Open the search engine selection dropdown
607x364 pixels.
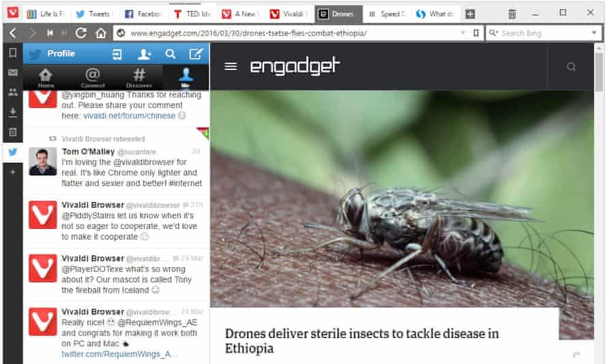[594, 33]
